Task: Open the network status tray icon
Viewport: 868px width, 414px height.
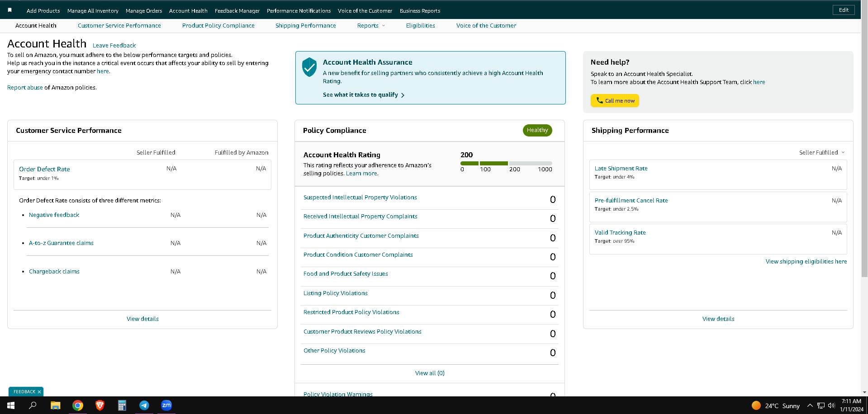Action: point(821,405)
